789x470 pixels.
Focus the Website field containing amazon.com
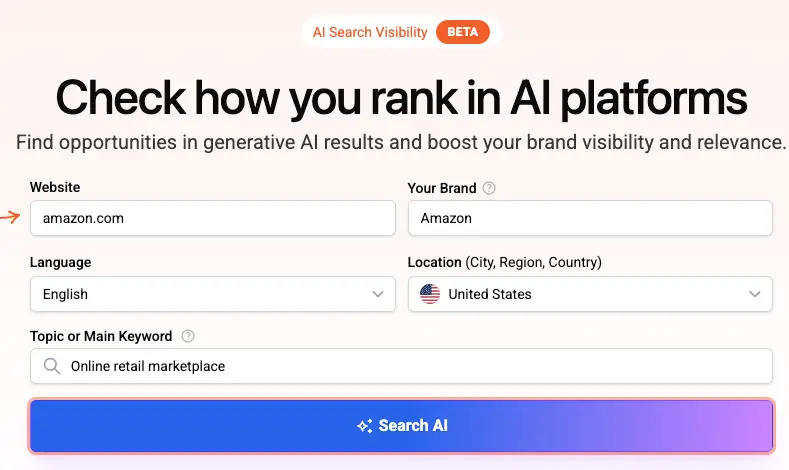212,218
